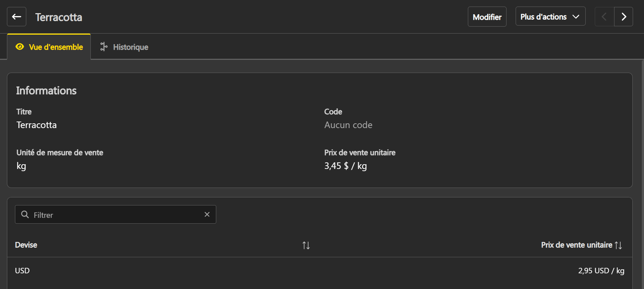Clear the Filtrer field with X
The width and height of the screenshot is (644, 289).
click(207, 215)
